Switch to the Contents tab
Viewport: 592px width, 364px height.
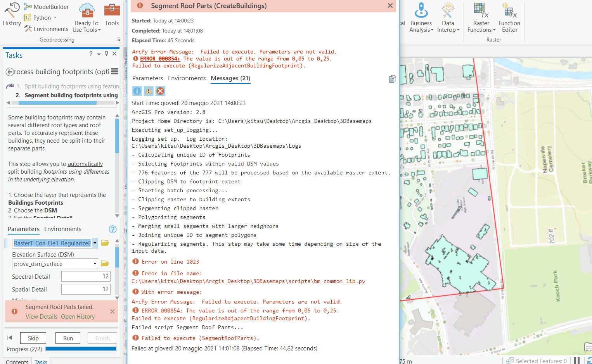point(17,361)
